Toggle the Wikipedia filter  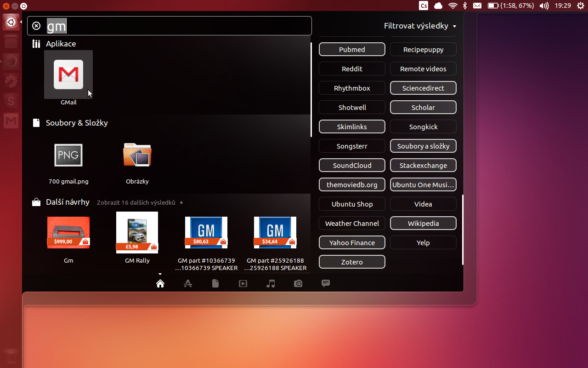[x=423, y=223]
